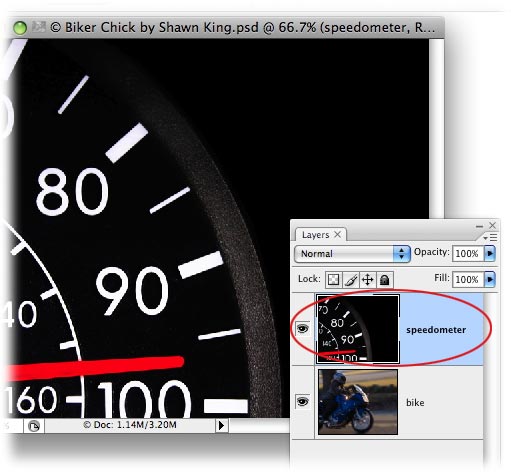Toggle lock transparent pixels

[333, 279]
